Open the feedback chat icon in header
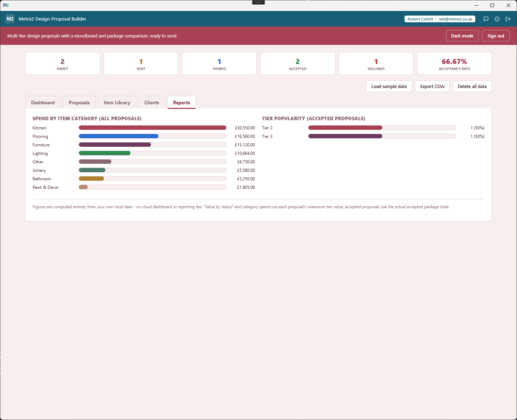517x420 pixels. click(486, 19)
